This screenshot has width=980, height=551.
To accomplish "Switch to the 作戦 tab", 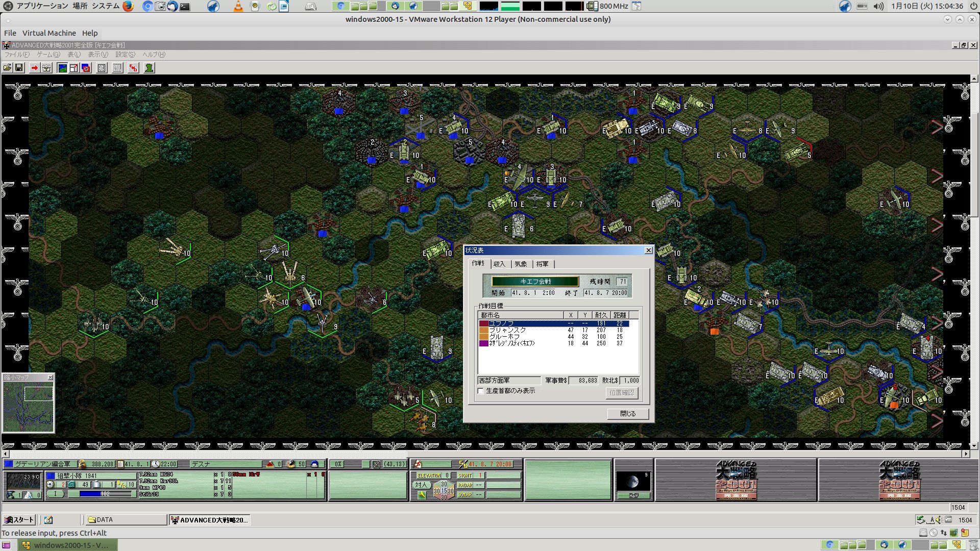I will tap(478, 263).
